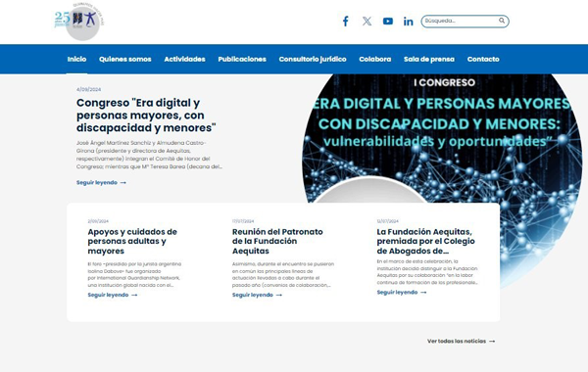The height and width of the screenshot is (372, 588).
Task: Open the Consultorio jurídico menu
Action: tap(313, 59)
